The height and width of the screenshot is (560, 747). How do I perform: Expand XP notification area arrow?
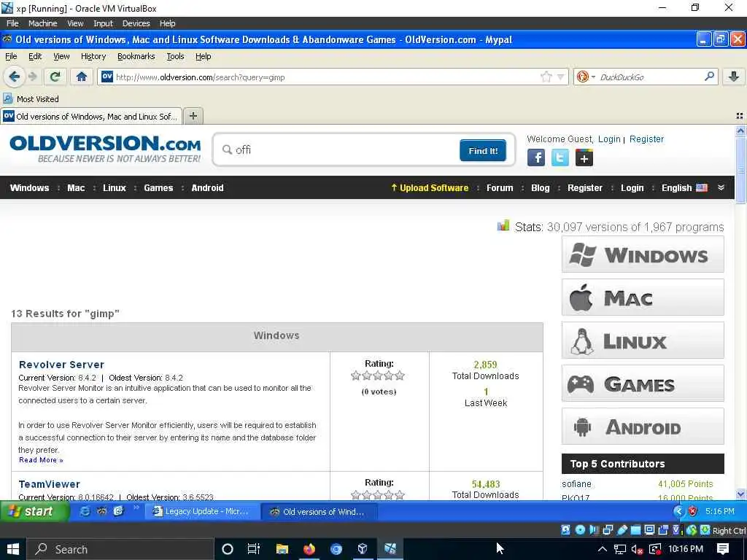tap(679, 511)
